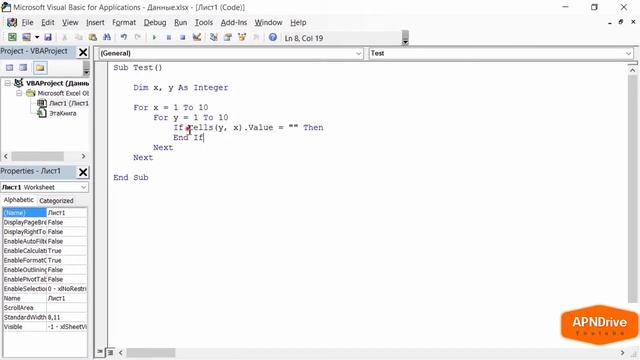Open the Run menu

(x=180, y=22)
